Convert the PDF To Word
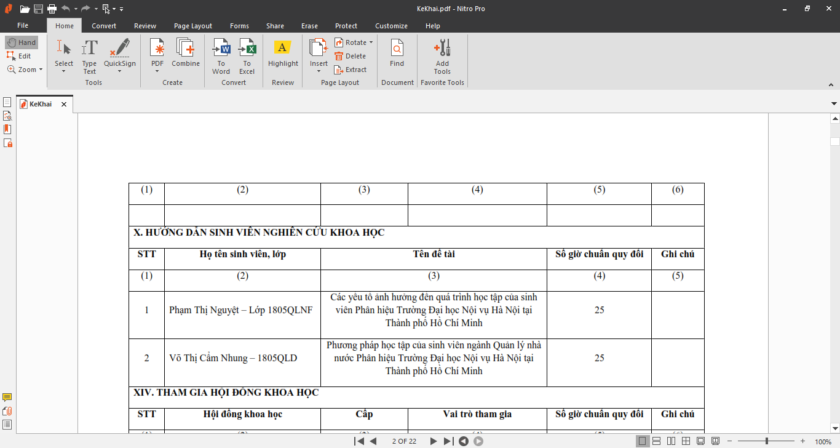Screen dimensions: 840x448 (221, 52)
